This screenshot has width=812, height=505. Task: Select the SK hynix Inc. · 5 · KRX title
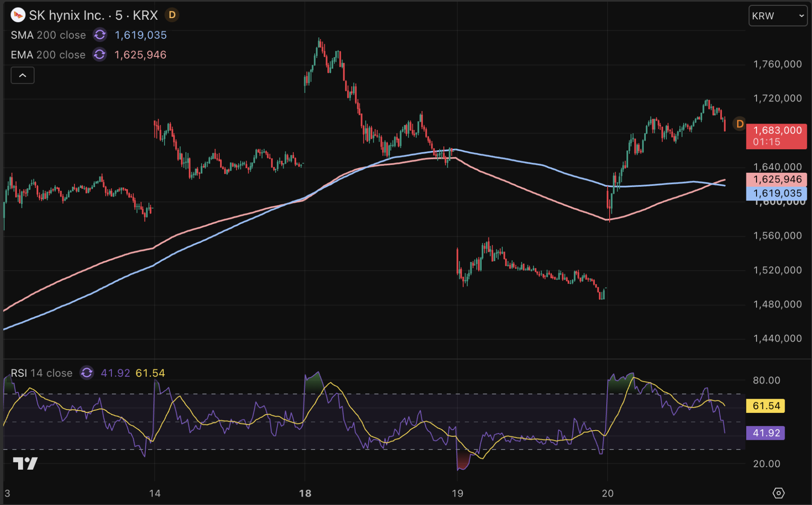click(x=93, y=15)
